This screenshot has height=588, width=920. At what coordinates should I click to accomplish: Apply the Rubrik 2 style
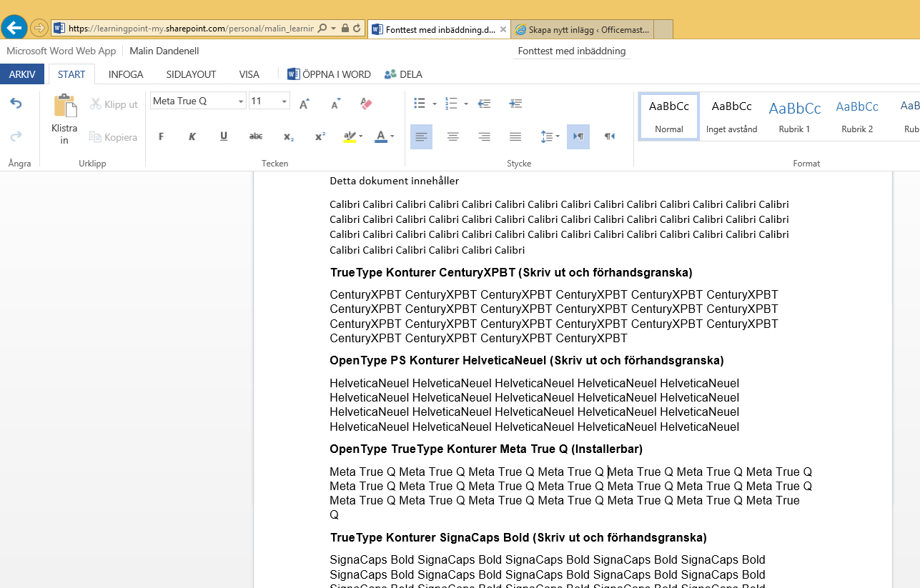857,116
